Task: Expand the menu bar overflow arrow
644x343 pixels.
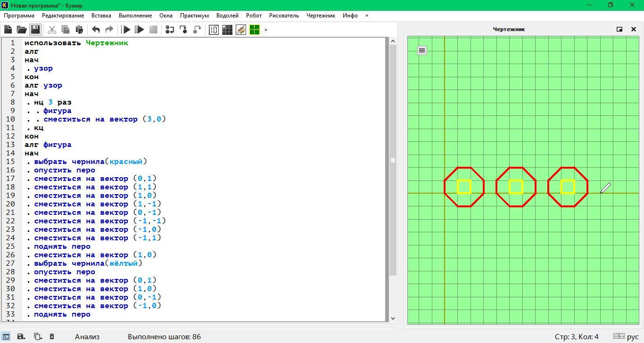Action: coord(367,16)
